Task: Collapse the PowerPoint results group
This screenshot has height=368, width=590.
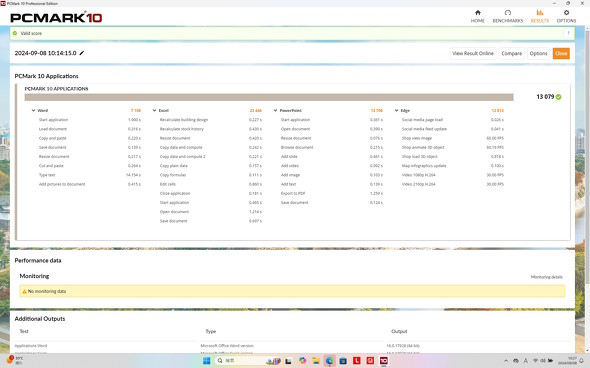Action: pyautogui.click(x=275, y=111)
